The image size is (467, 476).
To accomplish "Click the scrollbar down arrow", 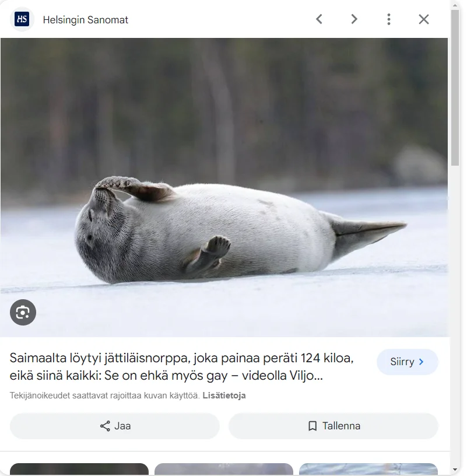I will tap(455, 470).
